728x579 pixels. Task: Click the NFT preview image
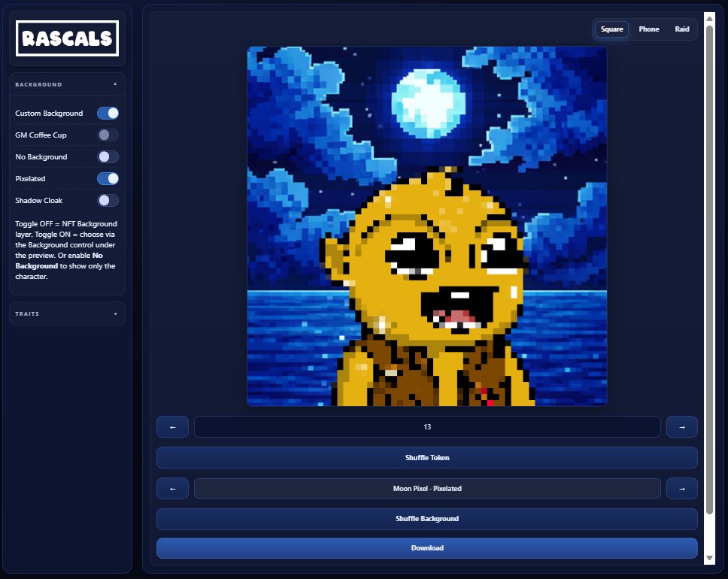[x=427, y=226]
